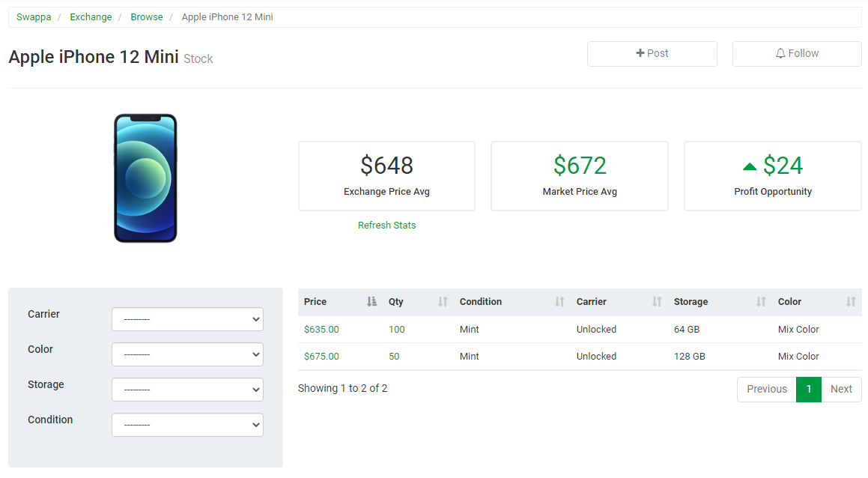The width and height of the screenshot is (868, 478).
Task: Click the Previous pagination button
Action: tap(767, 390)
